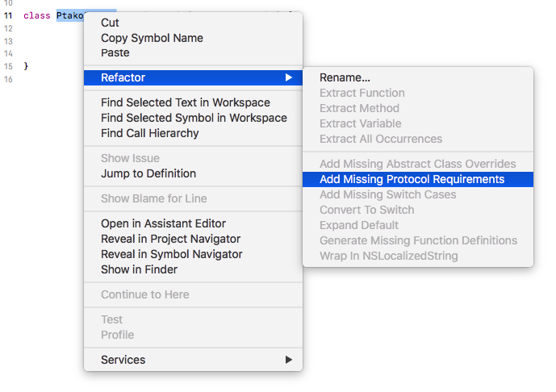
Task: Click Cut in the context menu
Action: tap(110, 23)
